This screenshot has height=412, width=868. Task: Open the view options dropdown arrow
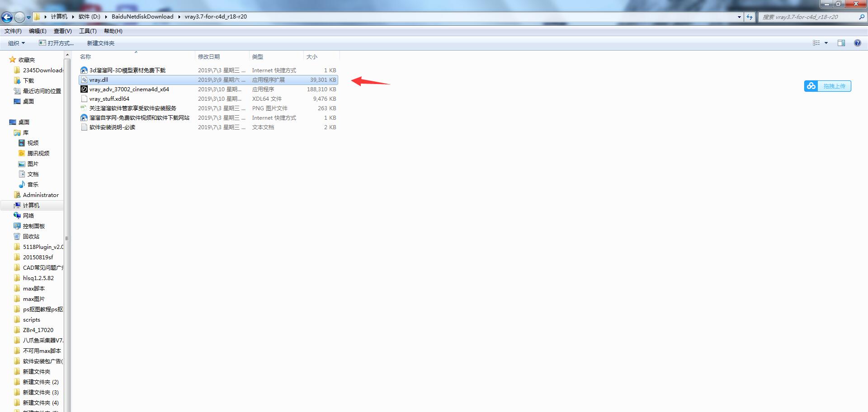click(x=826, y=43)
